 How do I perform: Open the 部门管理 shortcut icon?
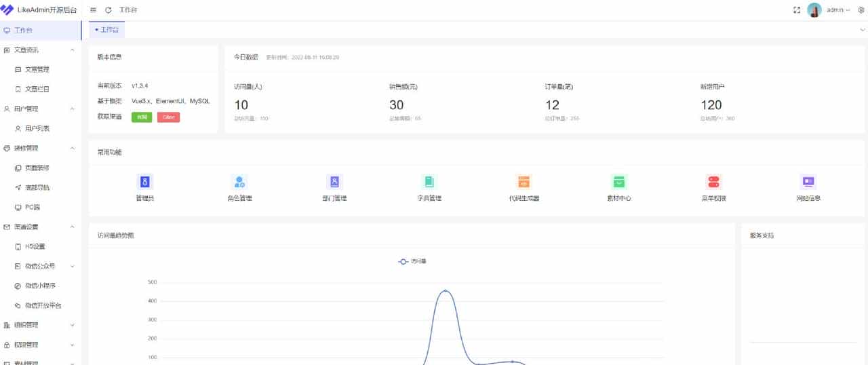[334, 182]
